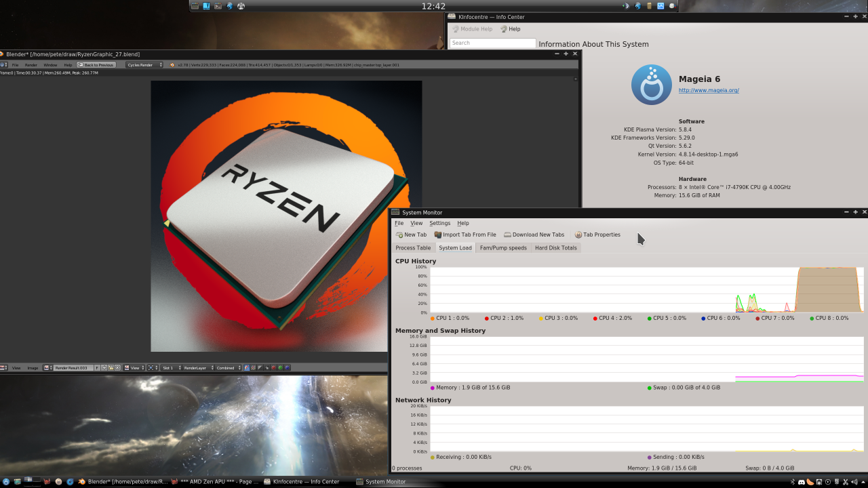Screen dimensions: 868x488
Task: Open Blender task in bottom taskbar
Action: [x=123, y=482]
